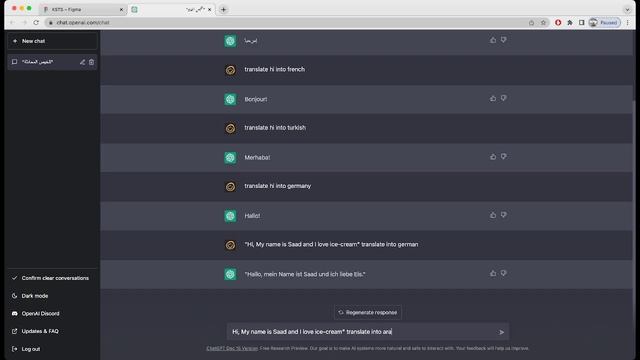Thumbs down the German ice-cream translation

[x=504, y=273]
